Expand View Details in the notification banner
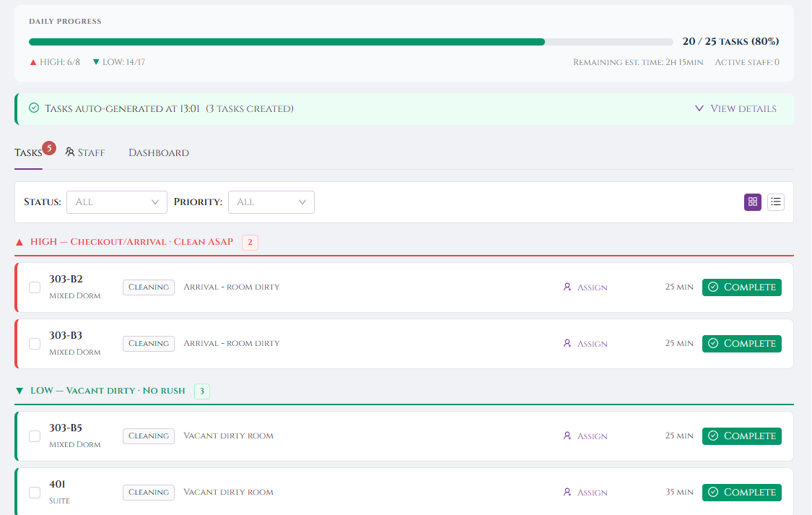 click(x=735, y=108)
